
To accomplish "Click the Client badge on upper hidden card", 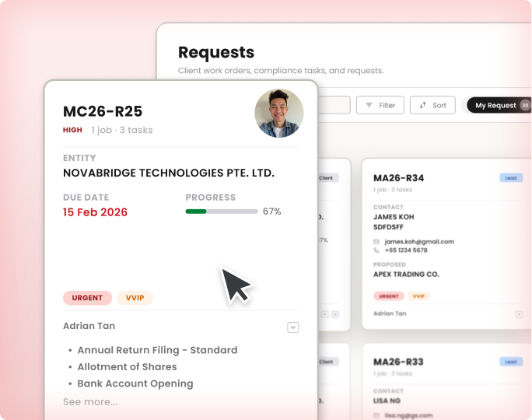I will 327,178.
